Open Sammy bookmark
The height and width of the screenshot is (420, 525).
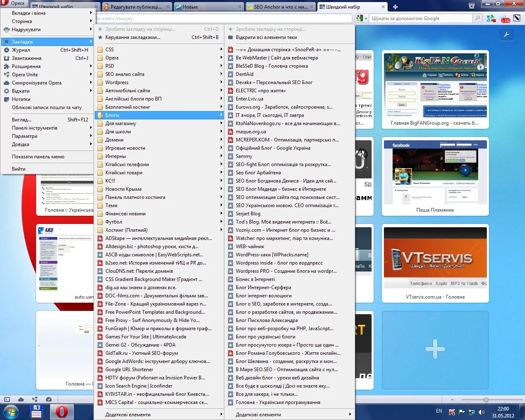coord(290,156)
